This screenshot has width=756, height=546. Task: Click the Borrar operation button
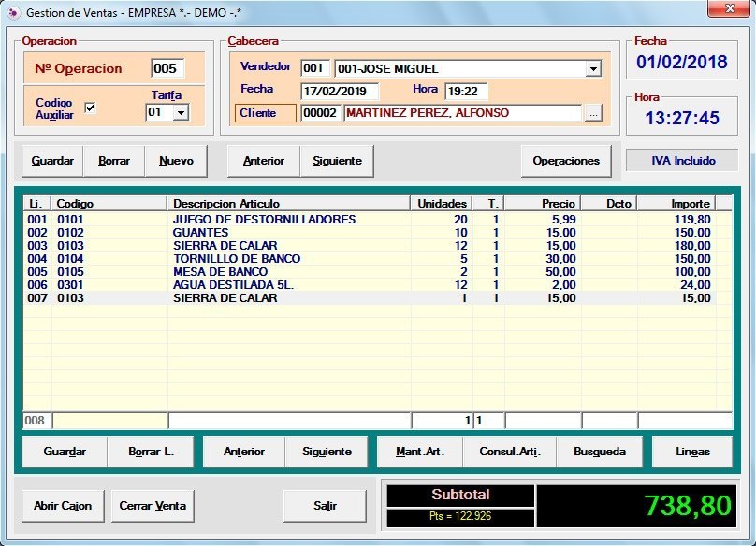click(x=114, y=161)
